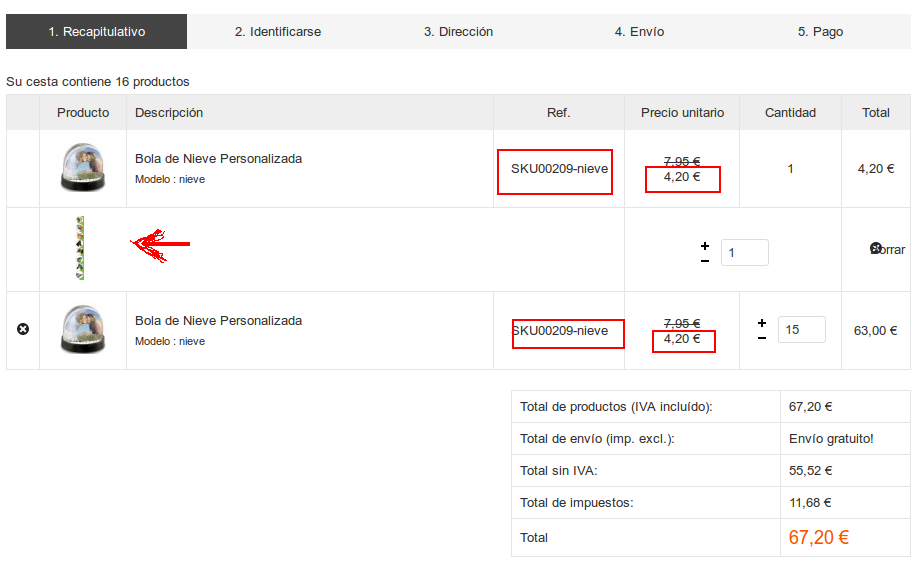Click the minus icon beside quantity 1
The image size is (920, 567).
coord(705,260)
